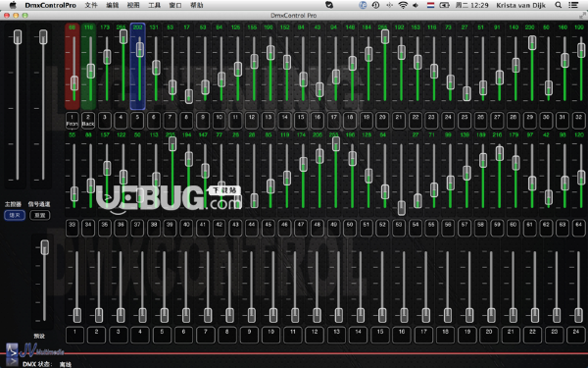Open the 工具 menu
Image resolution: width=588 pixels, height=368 pixels.
point(154,5)
